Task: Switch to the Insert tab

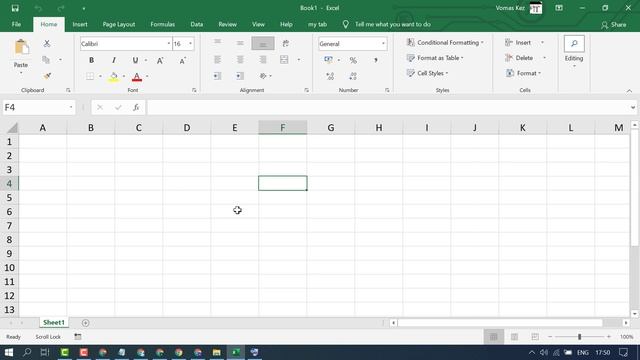Action: [80, 24]
